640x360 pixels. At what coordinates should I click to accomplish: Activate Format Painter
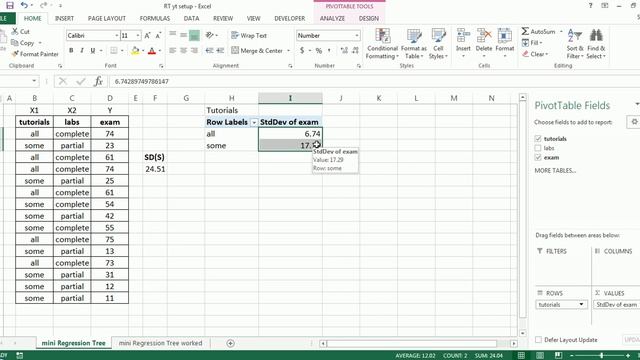click(x=35, y=54)
